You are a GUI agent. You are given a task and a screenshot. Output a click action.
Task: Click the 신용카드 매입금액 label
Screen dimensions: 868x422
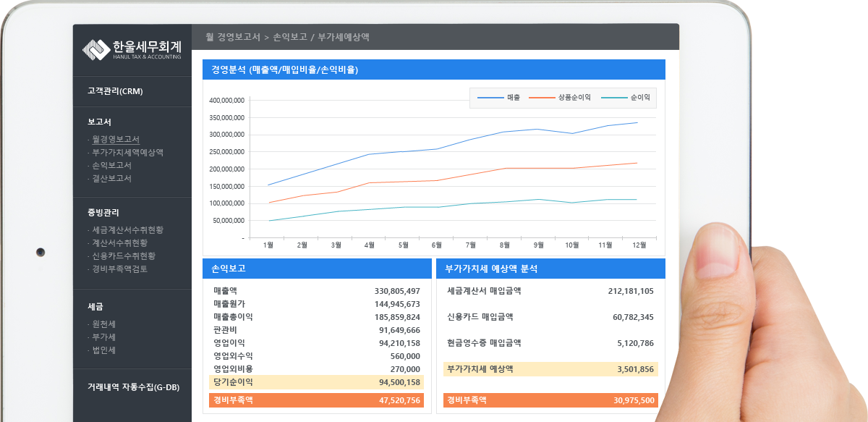pyautogui.click(x=480, y=317)
